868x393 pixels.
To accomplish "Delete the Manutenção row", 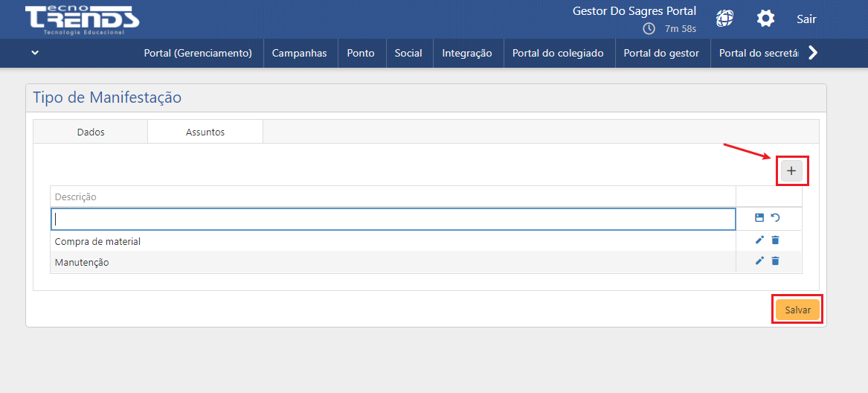I will click(x=776, y=261).
